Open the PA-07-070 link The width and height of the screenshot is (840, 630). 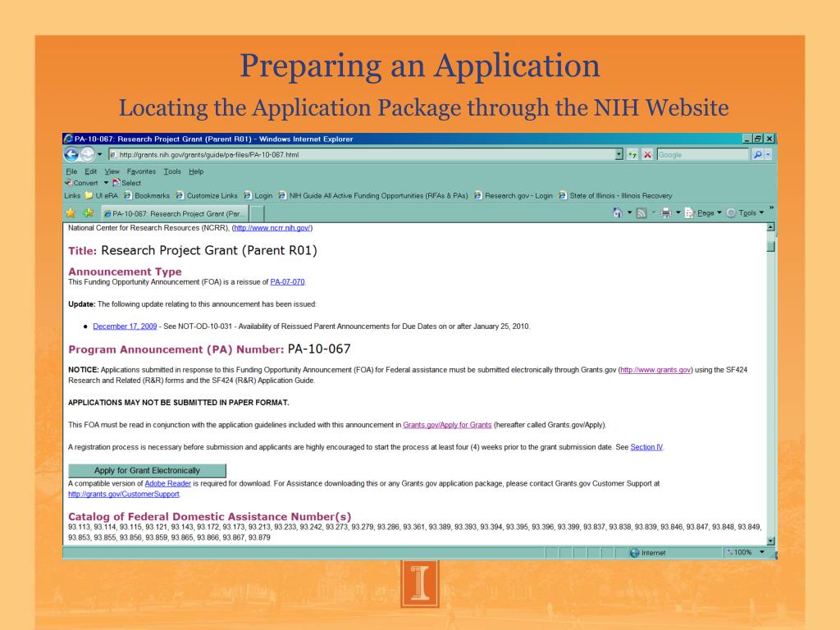[287, 282]
